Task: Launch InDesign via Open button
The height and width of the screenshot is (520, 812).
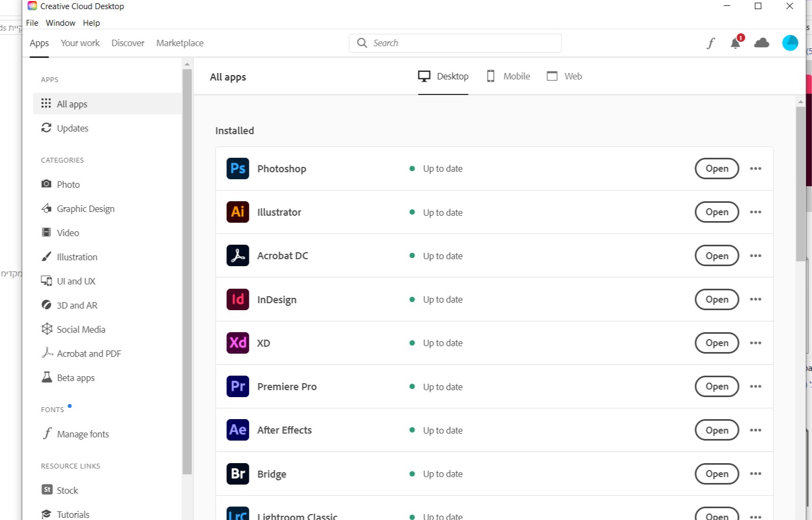Action: [717, 299]
